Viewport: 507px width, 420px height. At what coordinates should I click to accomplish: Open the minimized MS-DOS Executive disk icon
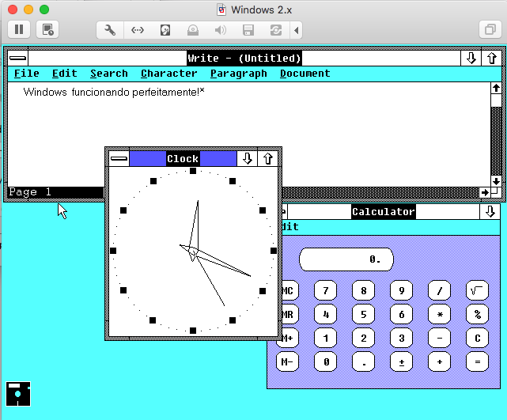(x=17, y=393)
